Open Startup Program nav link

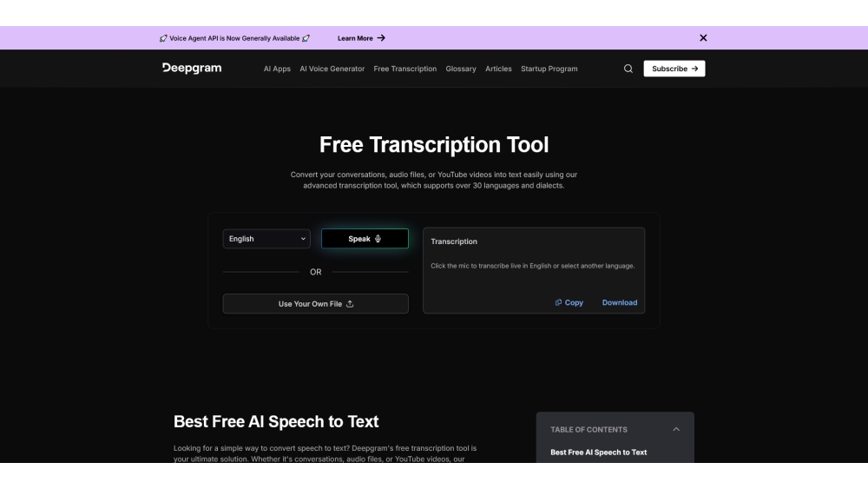(x=549, y=69)
